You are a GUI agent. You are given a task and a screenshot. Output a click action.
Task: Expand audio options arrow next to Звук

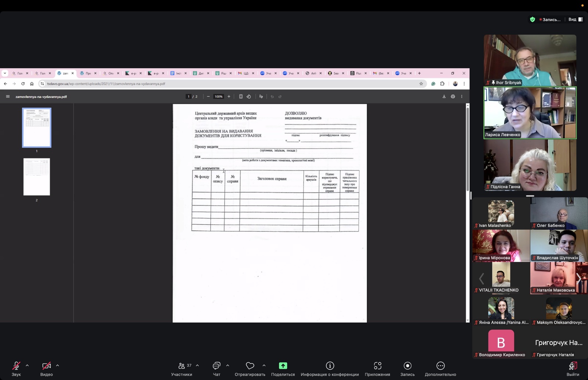[27, 366]
